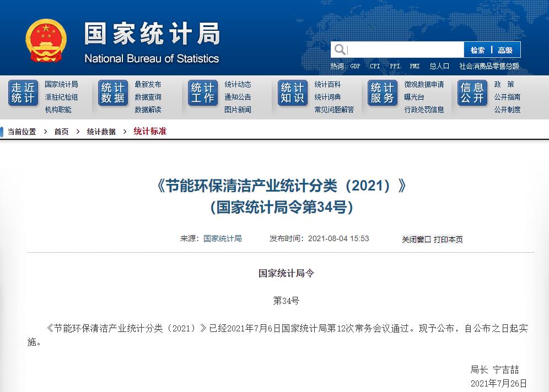Open the 统计工作 section tile
Screen dimensions: 549x392
203,93
